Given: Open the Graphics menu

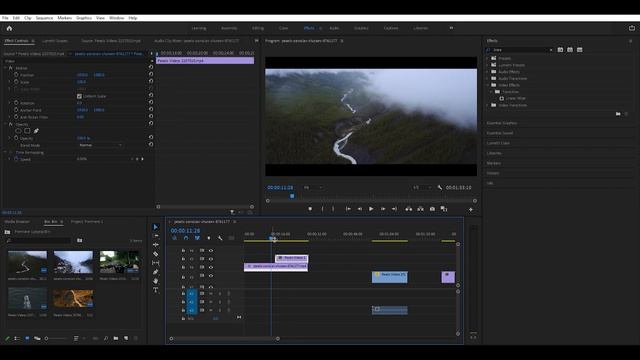Looking at the screenshot, I should coord(84,18).
